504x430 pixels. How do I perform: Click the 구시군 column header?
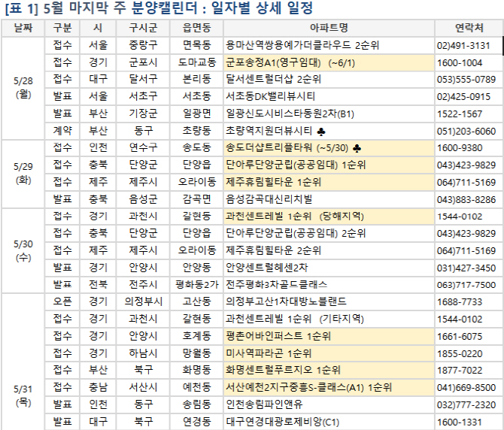point(143,28)
